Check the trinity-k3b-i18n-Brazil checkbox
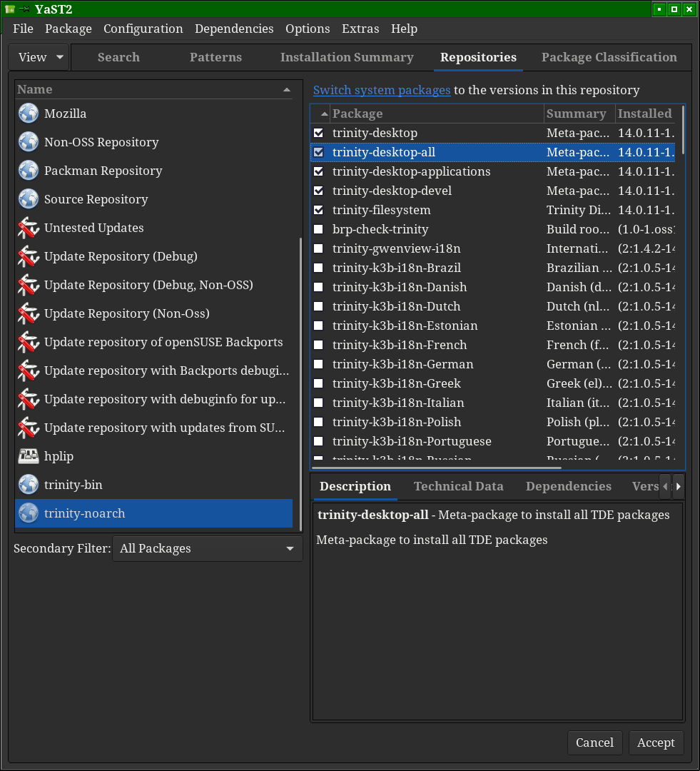700x771 pixels. tap(318, 268)
